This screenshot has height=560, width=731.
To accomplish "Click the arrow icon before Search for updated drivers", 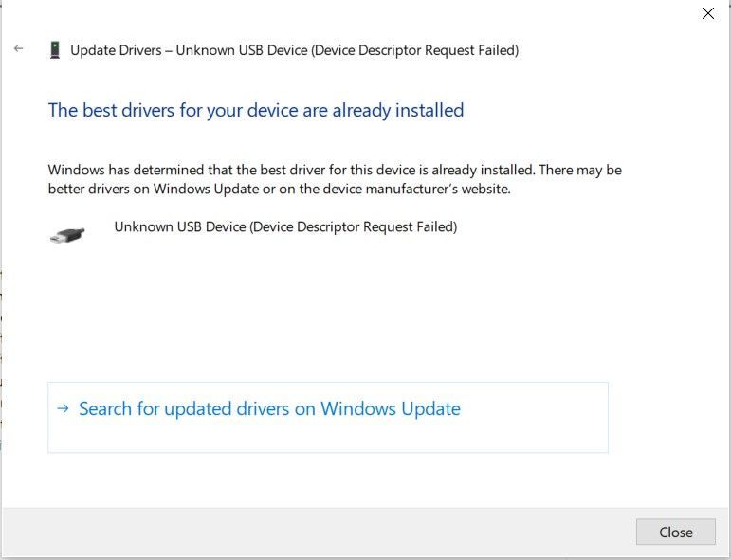I will coord(63,409).
